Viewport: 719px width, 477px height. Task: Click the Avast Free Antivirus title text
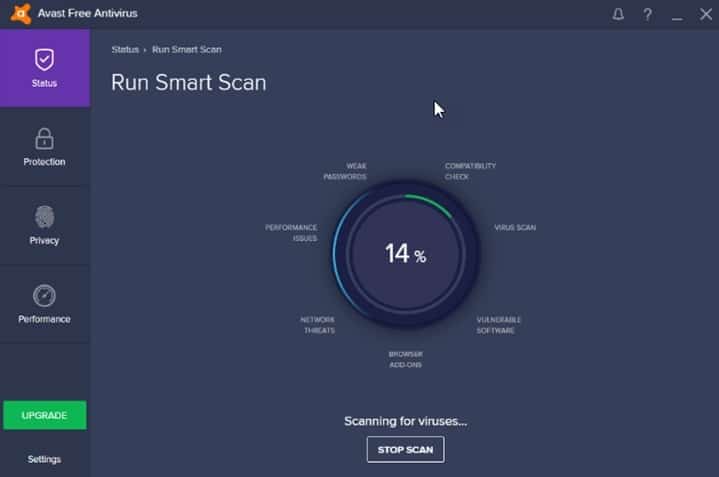[x=88, y=13]
